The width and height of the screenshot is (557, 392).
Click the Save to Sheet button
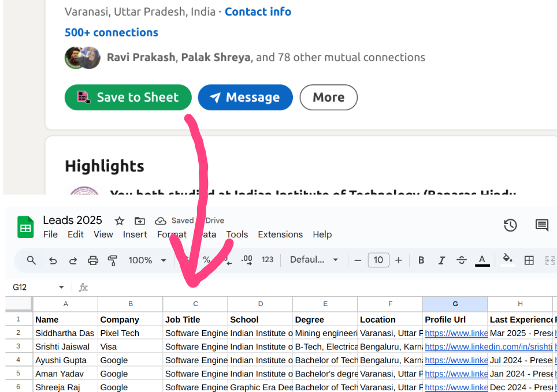[128, 98]
